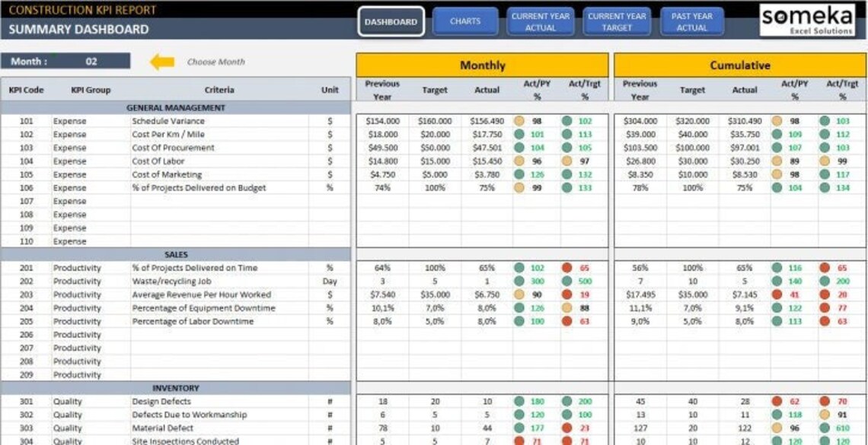Switch to the Charts tab
The width and height of the screenshot is (868, 445).
tap(465, 21)
